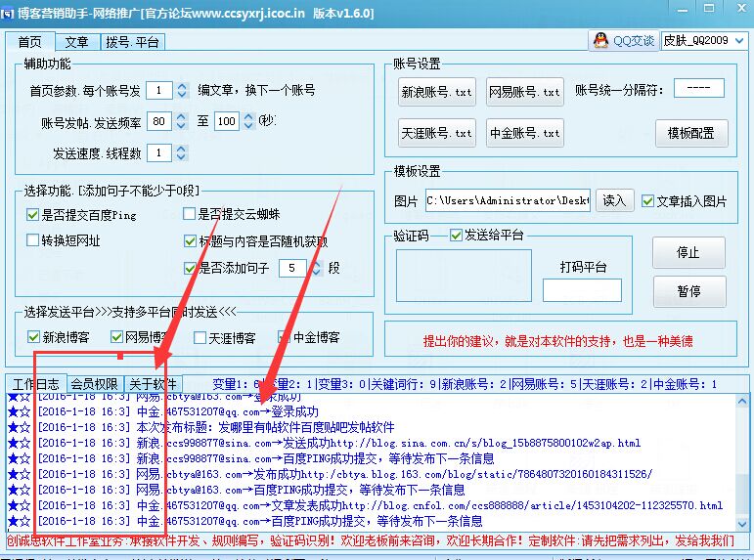Click log scrollbar down arrow
Image resolution: width=754 pixels, height=560 pixels.
[x=741, y=523]
